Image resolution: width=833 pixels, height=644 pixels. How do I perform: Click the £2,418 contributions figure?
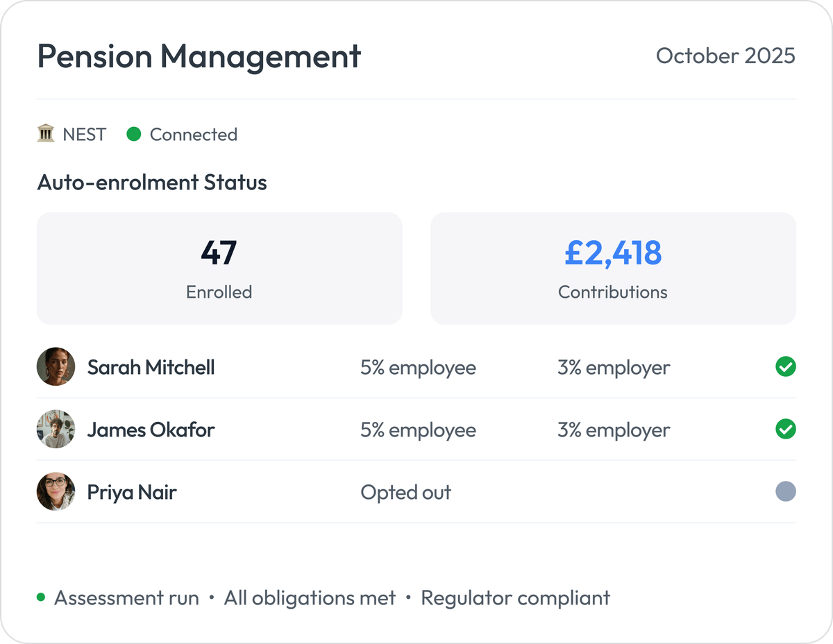point(614,253)
